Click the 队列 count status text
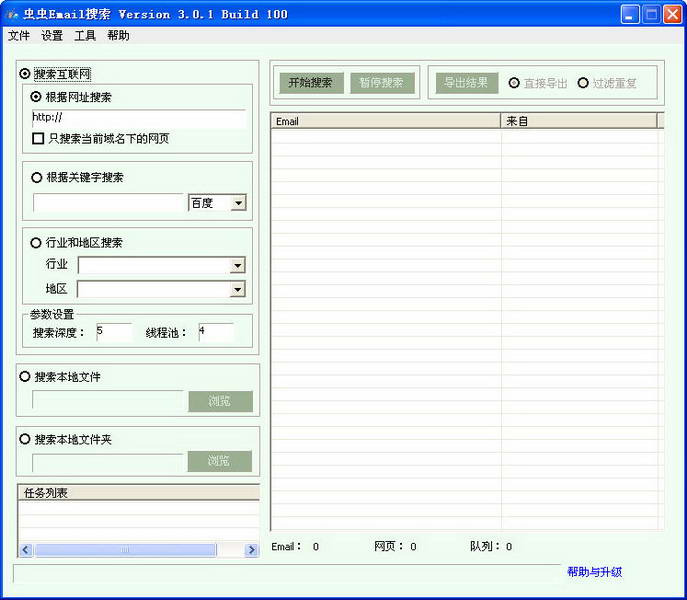 (x=491, y=547)
